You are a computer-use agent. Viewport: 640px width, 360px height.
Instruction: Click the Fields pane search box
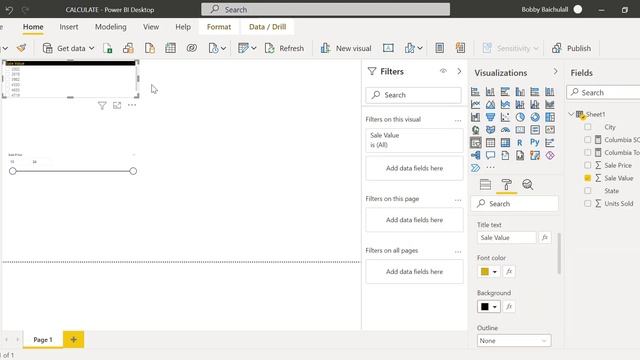pyautogui.click(x=604, y=93)
